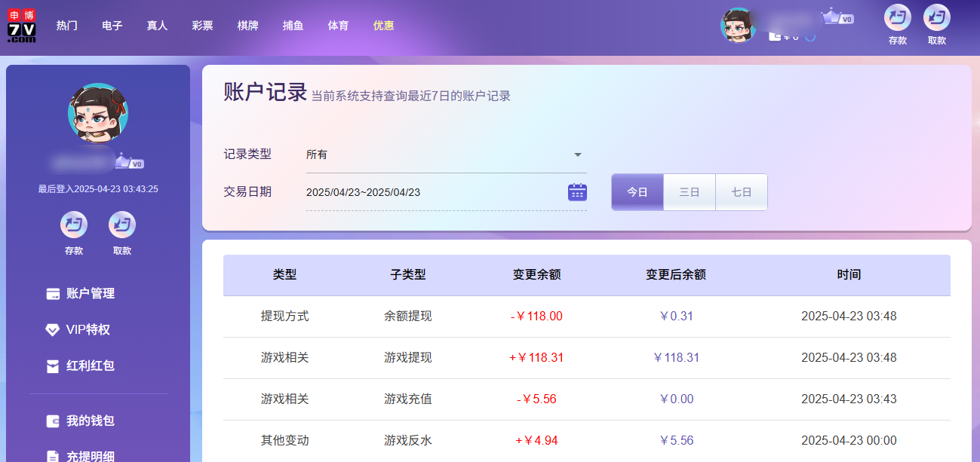Click the 棋牌 navigation item
Viewport: 980px width, 462px height.
(247, 25)
